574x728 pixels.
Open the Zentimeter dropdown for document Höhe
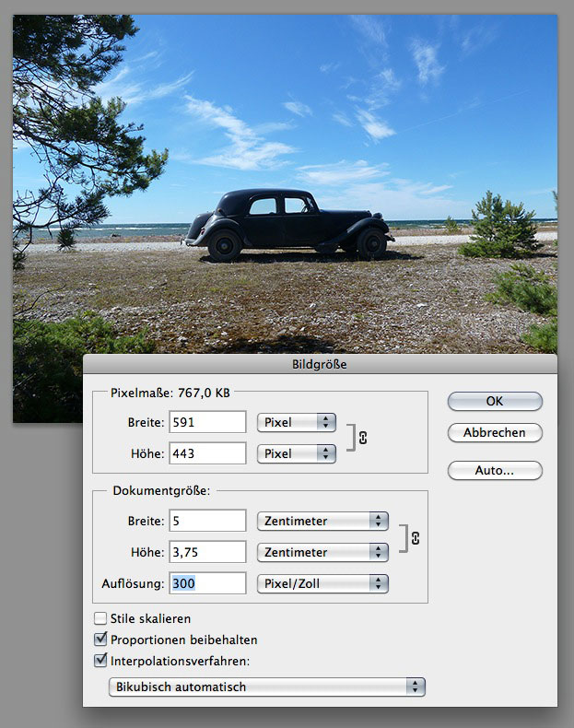pos(322,552)
